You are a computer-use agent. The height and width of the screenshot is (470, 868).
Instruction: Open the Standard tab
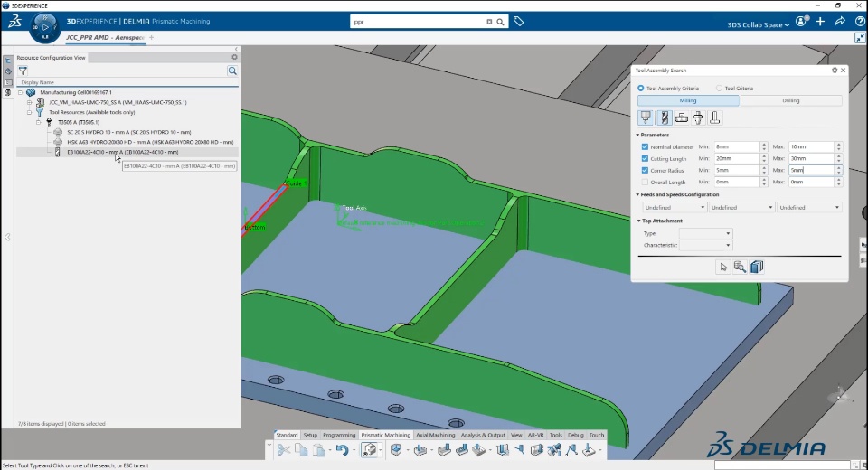[287, 435]
